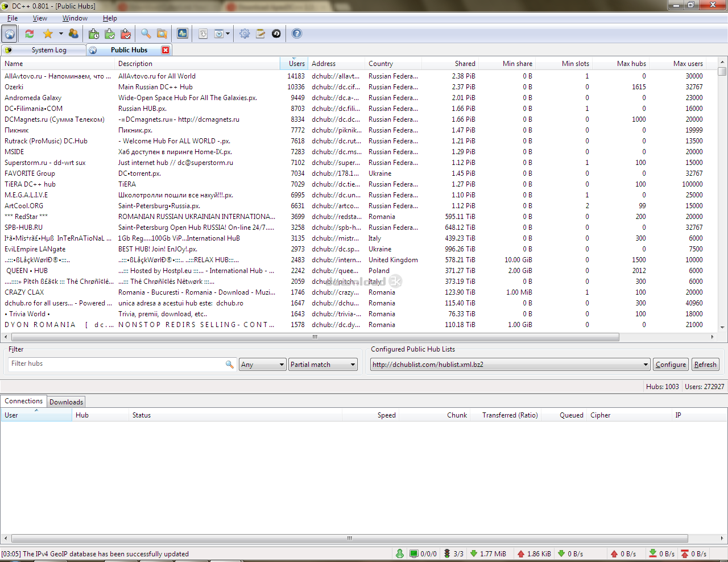The image size is (728, 562).
Task: Select the TiERA DC++ hub row
Action: pos(359,184)
